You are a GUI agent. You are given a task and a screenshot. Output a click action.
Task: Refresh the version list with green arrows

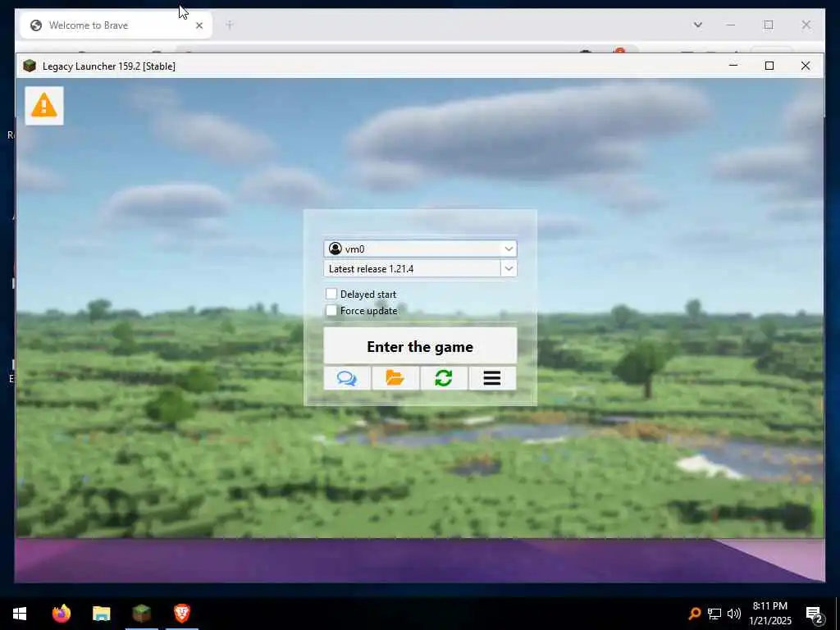pyautogui.click(x=444, y=378)
